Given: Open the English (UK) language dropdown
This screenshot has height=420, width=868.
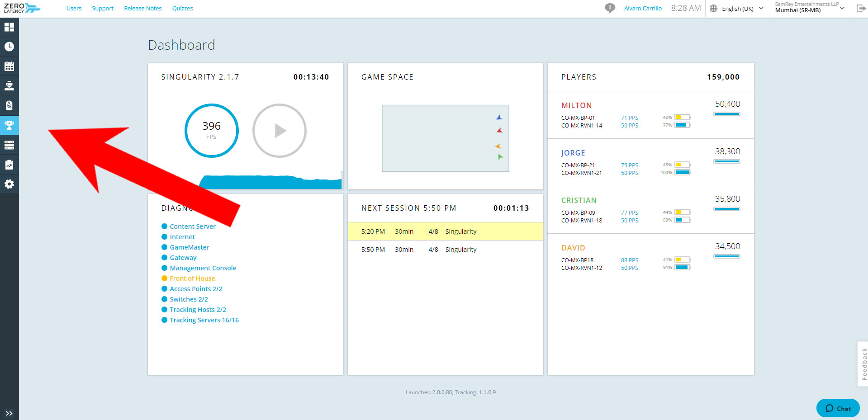Looking at the screenshot, I should point(737,9).
